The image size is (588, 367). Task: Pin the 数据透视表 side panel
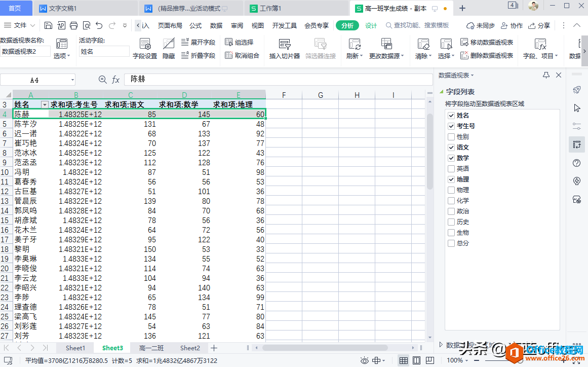coord(546,75)
